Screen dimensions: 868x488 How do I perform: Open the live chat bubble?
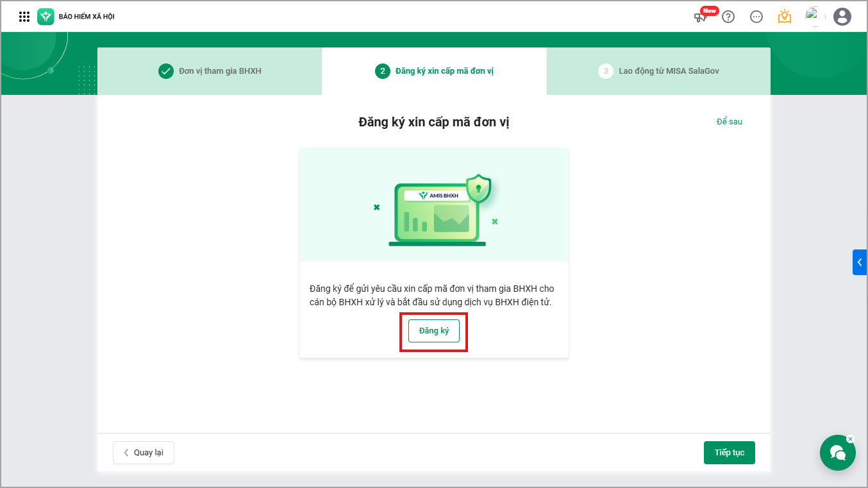837,453
